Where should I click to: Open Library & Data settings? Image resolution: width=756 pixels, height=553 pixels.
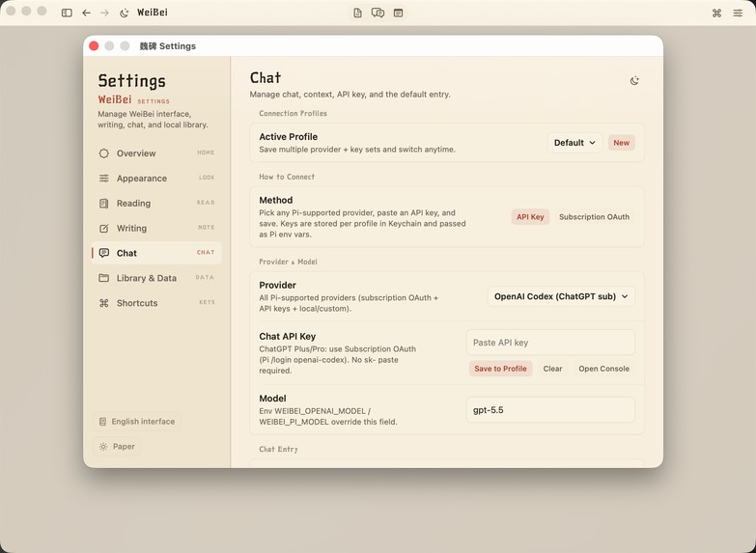pyautogui.click(x=156, y=278)
